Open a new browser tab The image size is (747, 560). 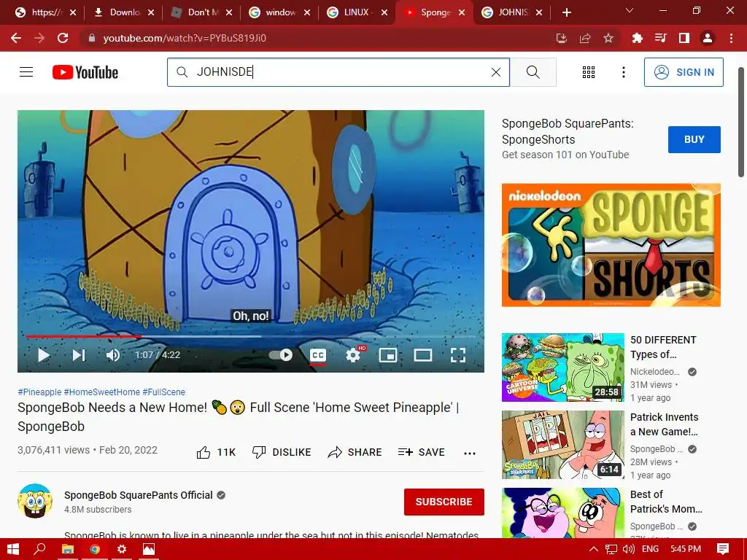tap(566, 12)
